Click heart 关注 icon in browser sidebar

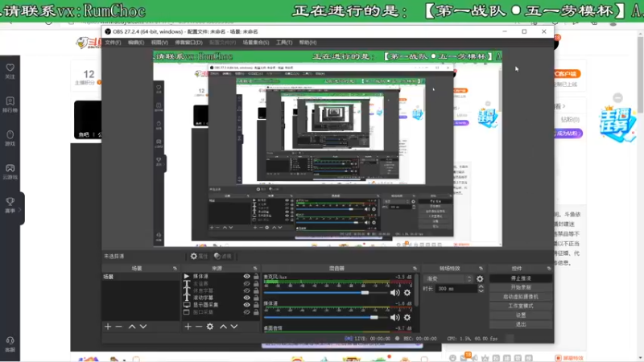[10, 68]
